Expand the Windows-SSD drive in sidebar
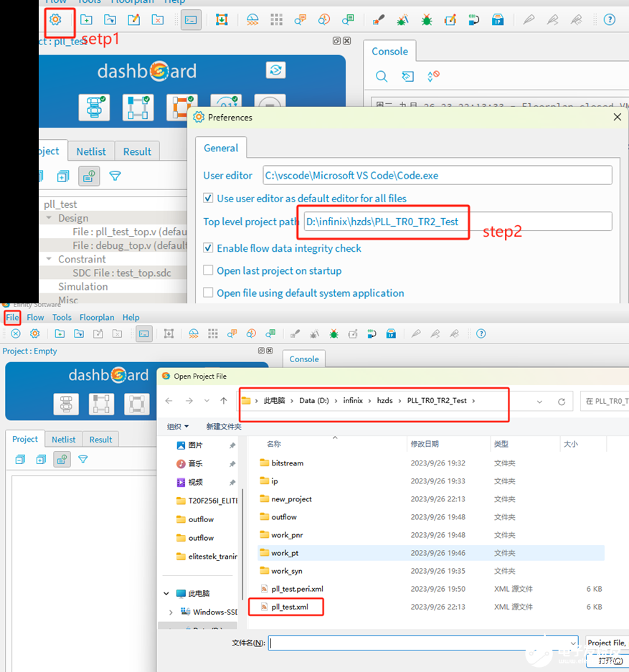629x672 pixels. coord(171,612)
